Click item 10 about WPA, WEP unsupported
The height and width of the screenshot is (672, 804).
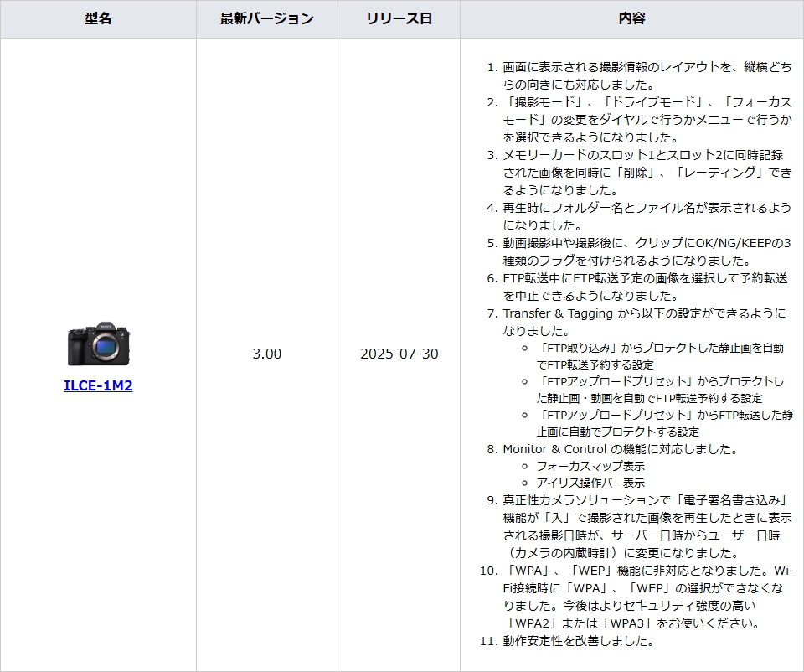click(x=647, y=597)
